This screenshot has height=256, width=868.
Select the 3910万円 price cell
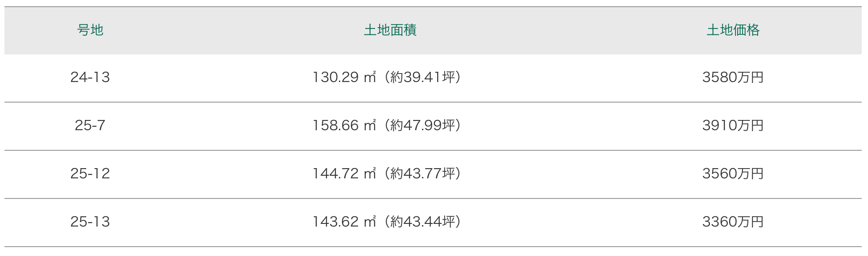pyautogui.click(x=733, y=126)
